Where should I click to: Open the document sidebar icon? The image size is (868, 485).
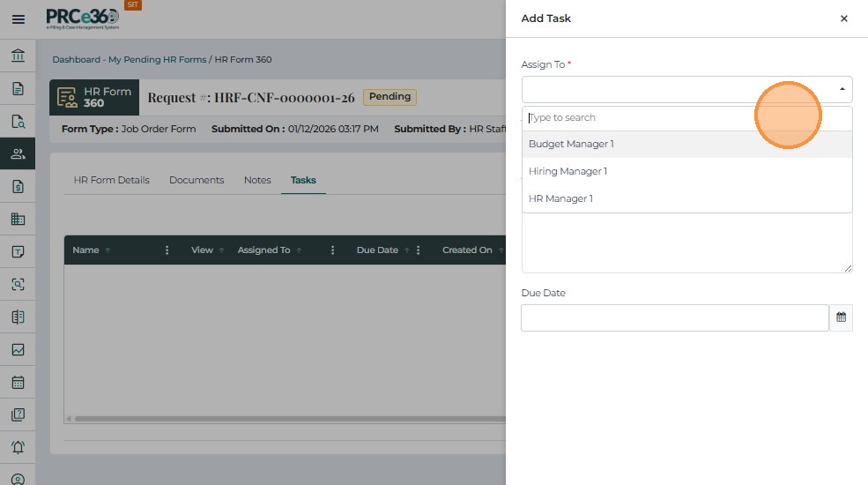(x=18, y=88)
